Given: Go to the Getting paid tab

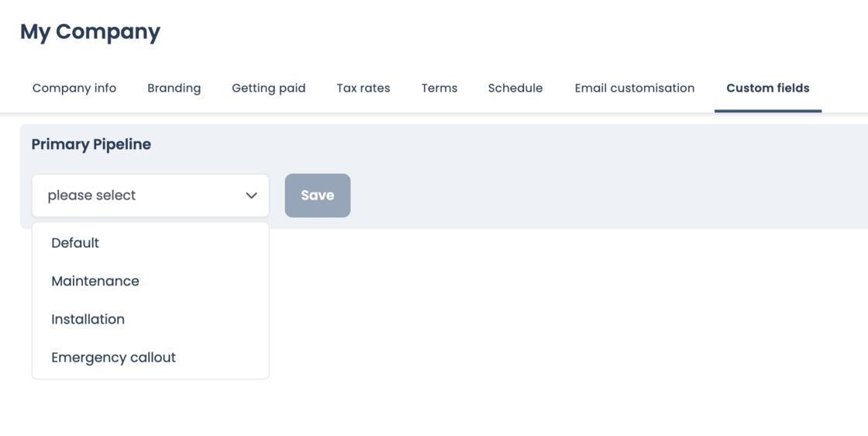Looking at the screenshot, I should [x=268, y=88].
